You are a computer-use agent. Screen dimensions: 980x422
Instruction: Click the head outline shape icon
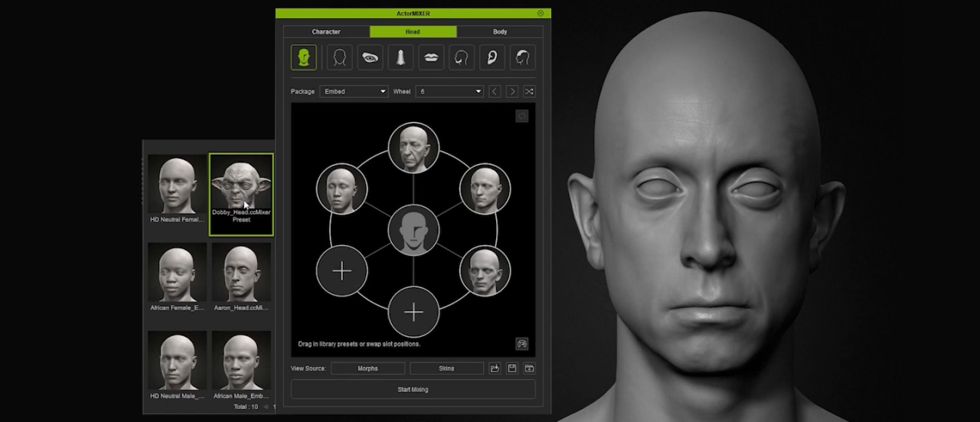[340, 57]
